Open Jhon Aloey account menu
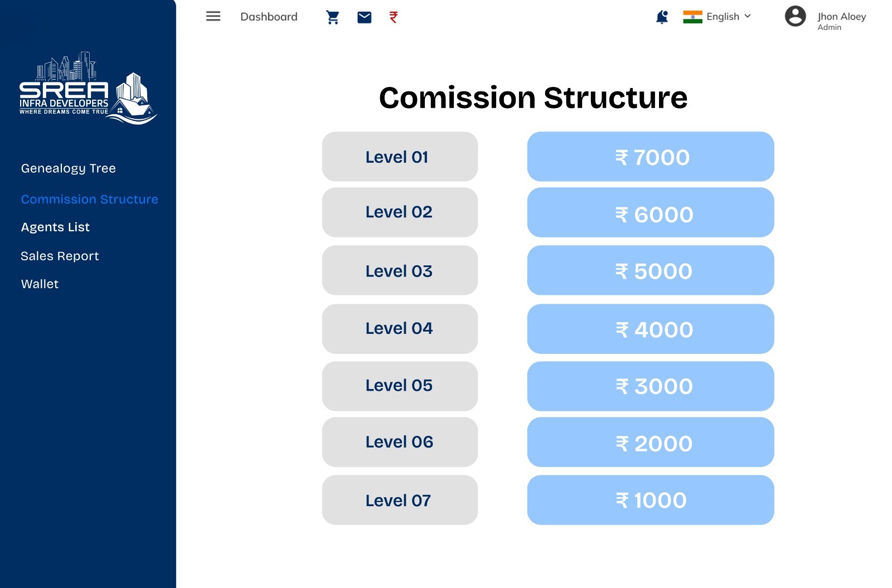892x588 pixels. point(841,21)
